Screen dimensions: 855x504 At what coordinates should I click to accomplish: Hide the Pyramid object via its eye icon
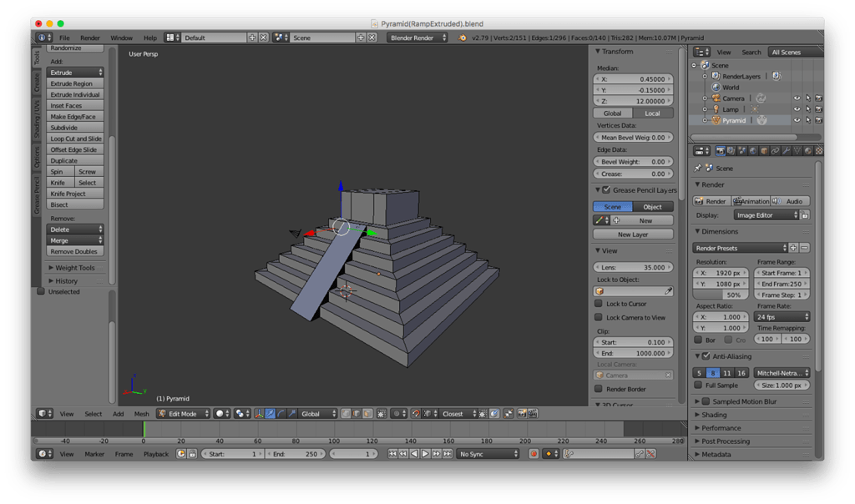pyautogui.click(x=797, y=120)
